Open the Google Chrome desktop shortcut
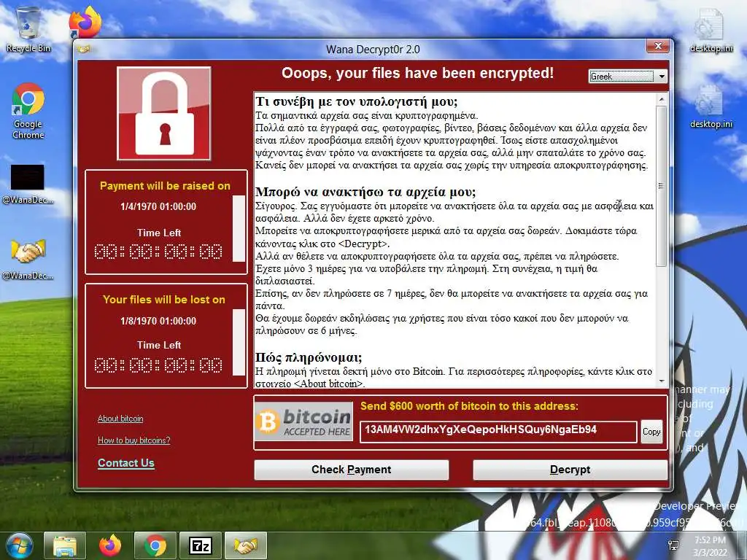Screen dimensions: 747x560 [x=28, y=111]
